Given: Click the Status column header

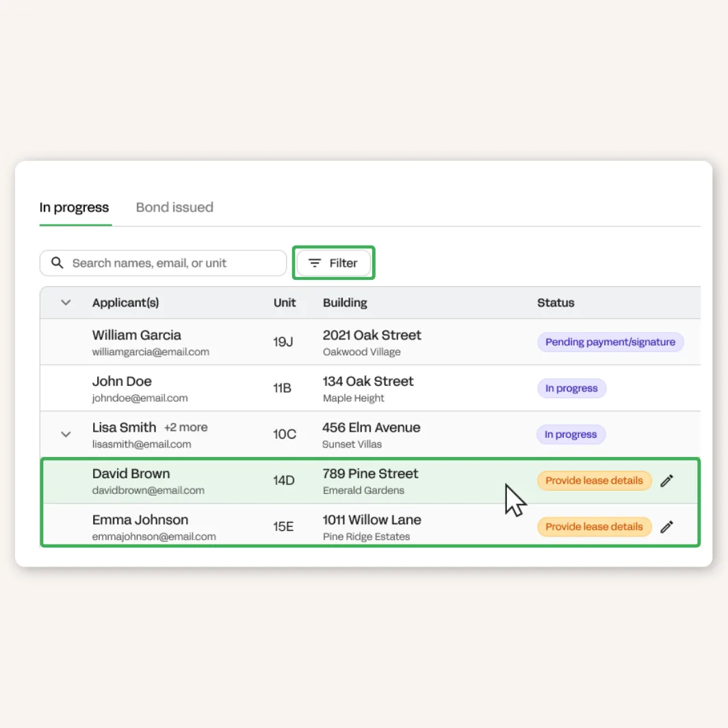Looking at the screenshot, I should [x=556, y=302].
